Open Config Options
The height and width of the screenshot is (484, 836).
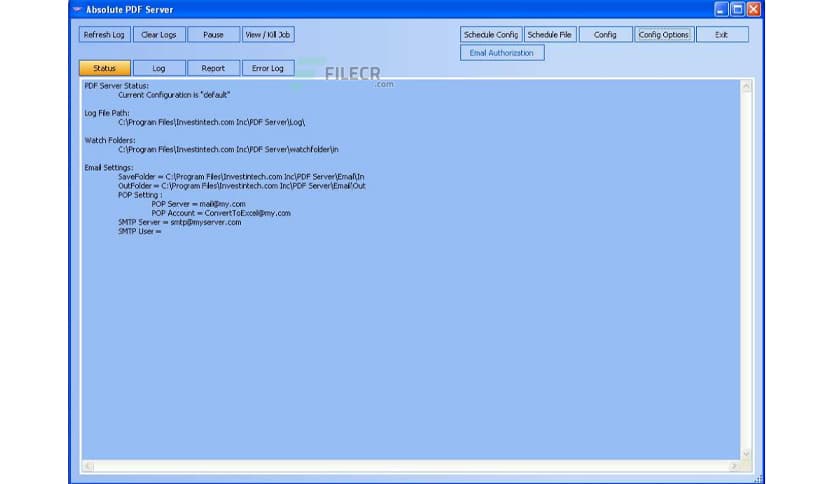pyautogui.click(x=664, y=35)
